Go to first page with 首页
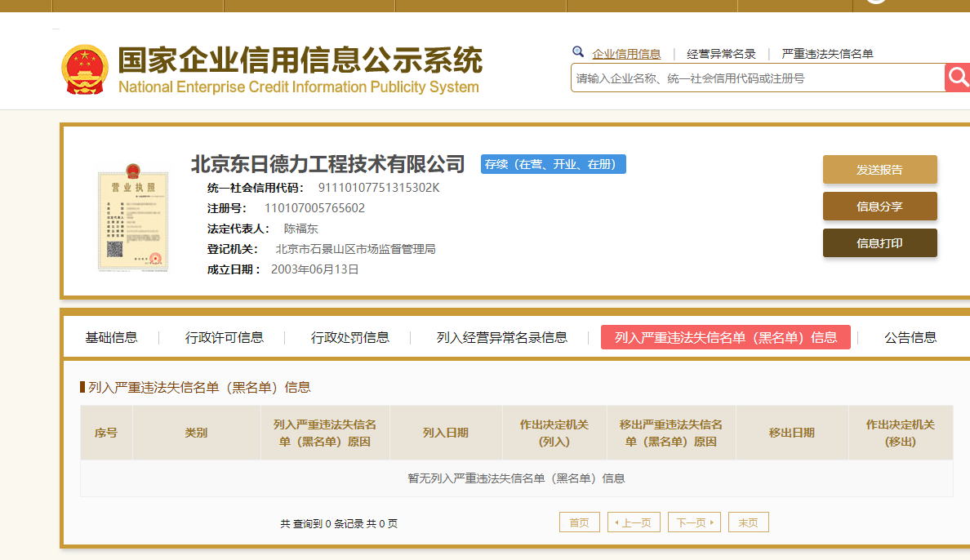 pos(580,522)
